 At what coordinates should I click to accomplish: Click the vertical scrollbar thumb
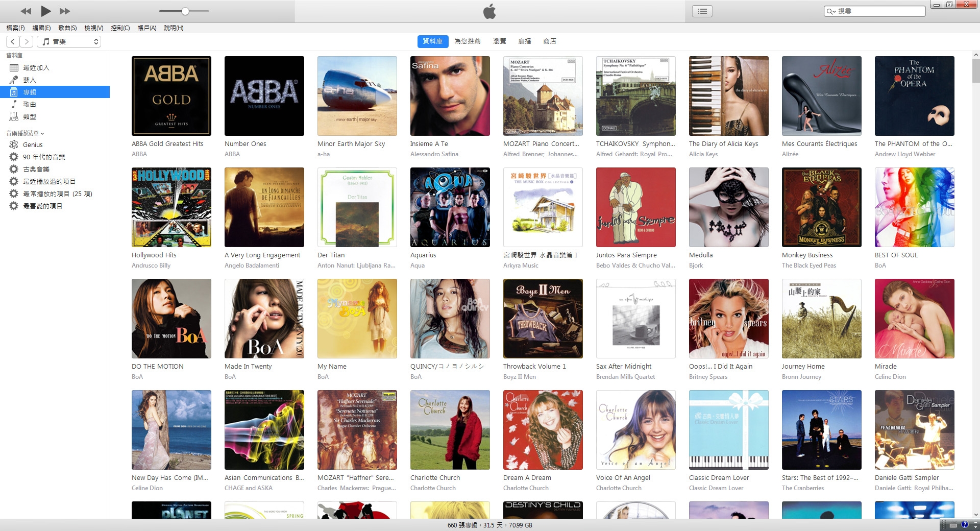point(975,70)
